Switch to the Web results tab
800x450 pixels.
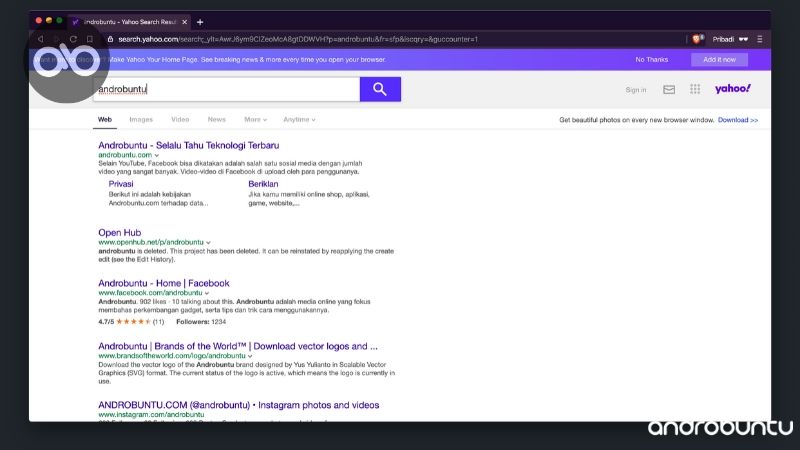point(105,119)
